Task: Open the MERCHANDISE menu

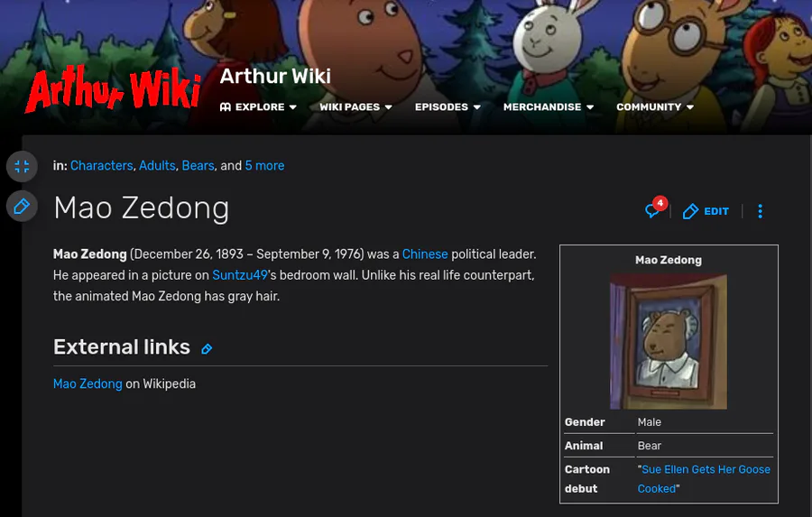Action: [548, 106]
